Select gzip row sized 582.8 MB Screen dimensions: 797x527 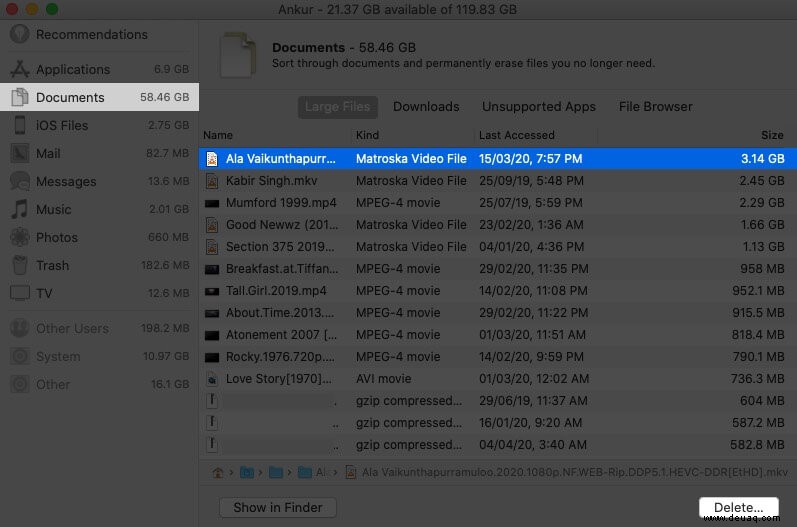(x=498, y=445)
